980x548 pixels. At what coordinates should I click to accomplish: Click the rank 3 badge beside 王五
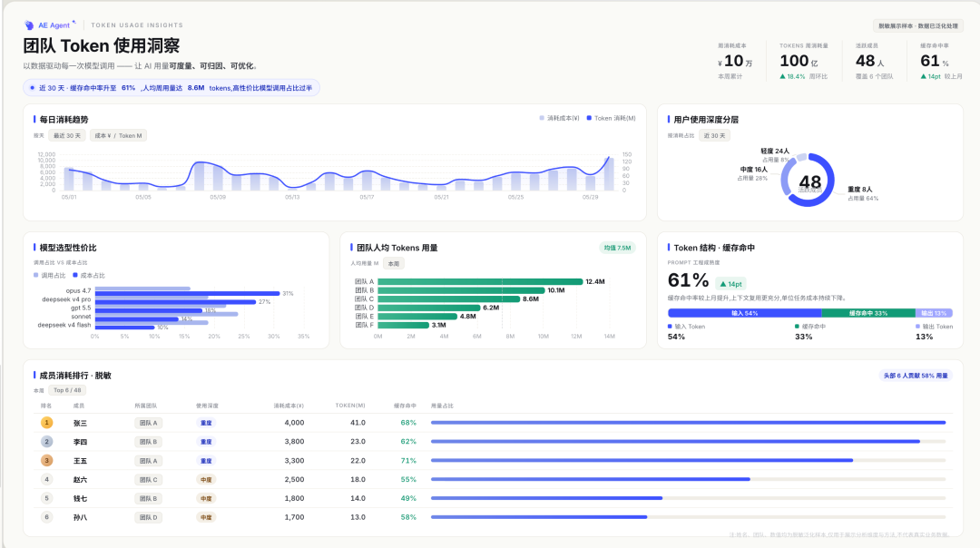point(46,461)
